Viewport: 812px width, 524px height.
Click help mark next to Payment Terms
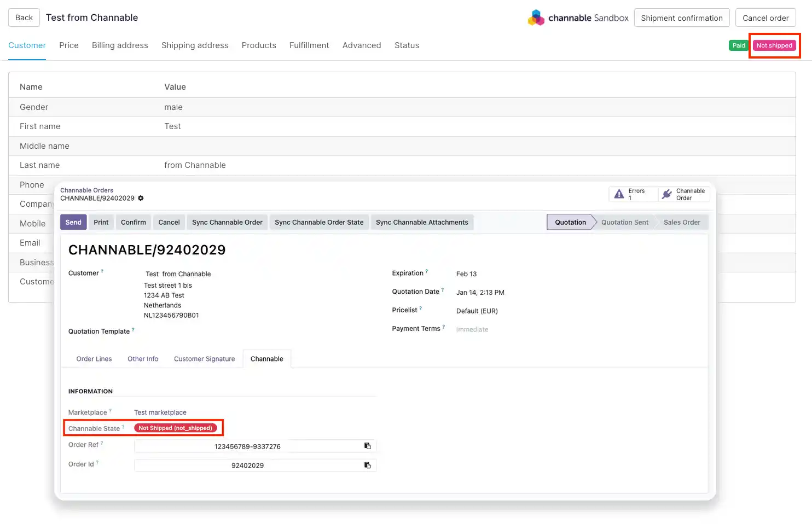444,327
